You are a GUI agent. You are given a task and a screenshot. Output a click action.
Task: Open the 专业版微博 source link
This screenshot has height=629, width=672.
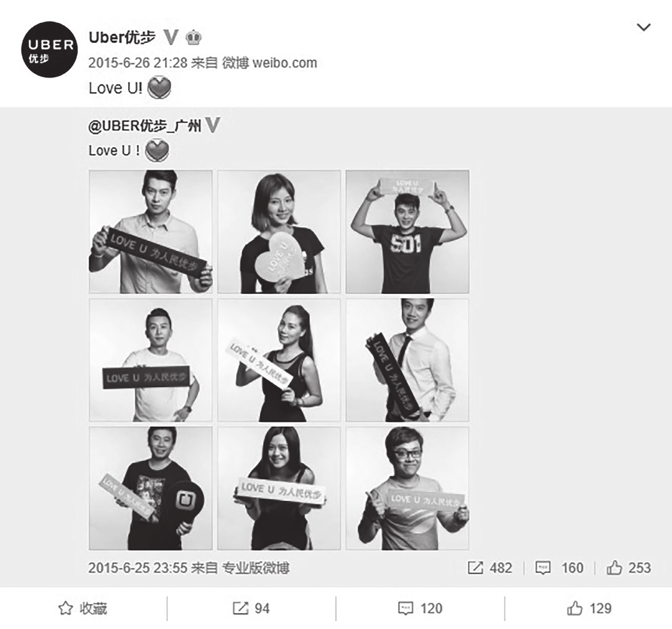click(x=255, y=568)
